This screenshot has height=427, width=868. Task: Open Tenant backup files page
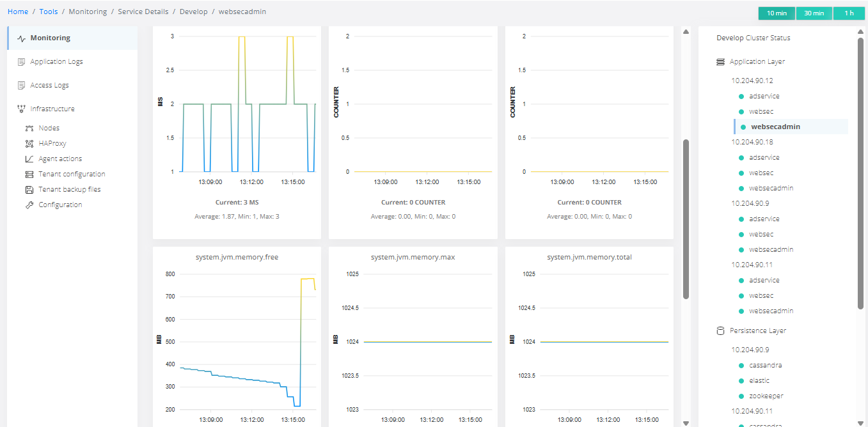[70, 190]
